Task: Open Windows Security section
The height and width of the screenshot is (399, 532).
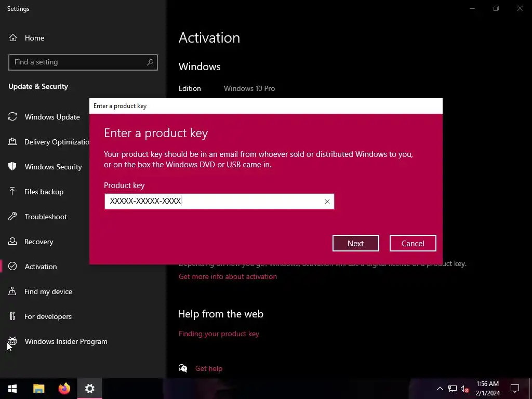Action: tap(54, 167)
